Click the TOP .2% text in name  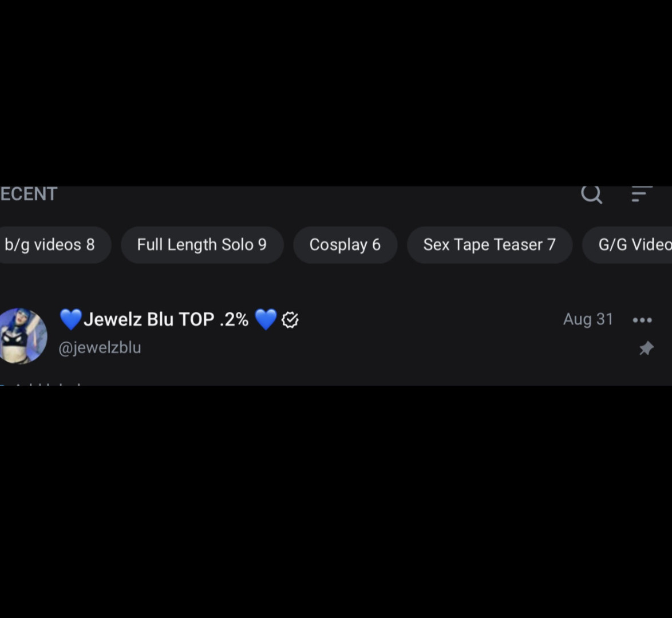(x=214, y=319)
